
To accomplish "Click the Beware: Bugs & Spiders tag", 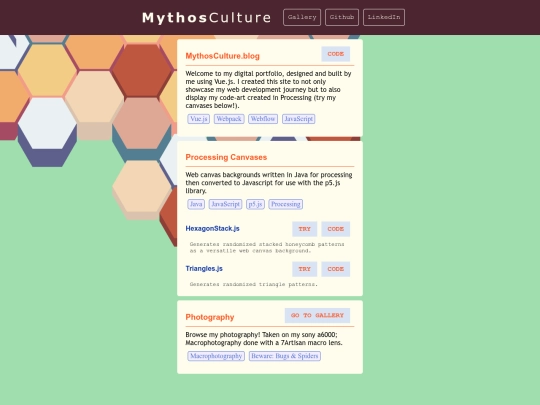I will point(285,356).
